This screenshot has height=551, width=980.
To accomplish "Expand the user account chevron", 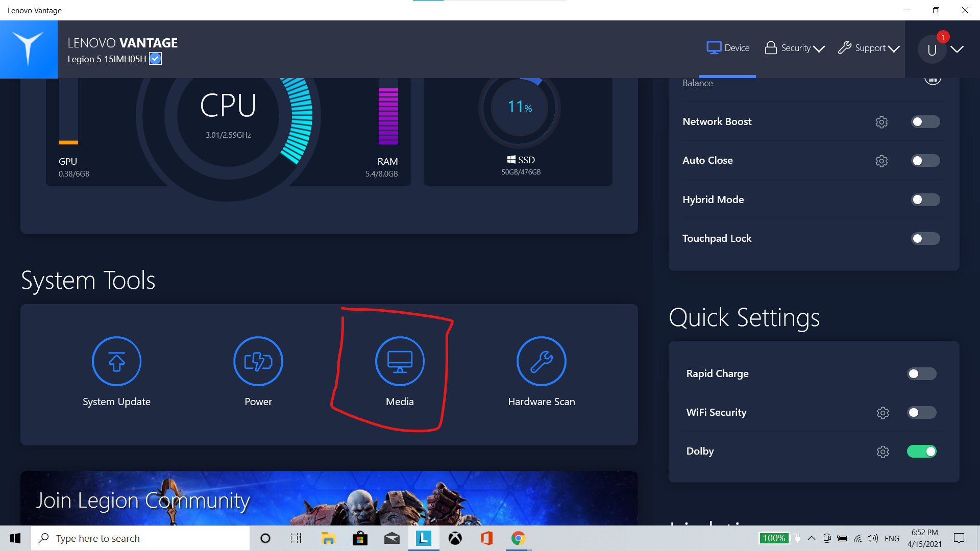I will (957, 49).
